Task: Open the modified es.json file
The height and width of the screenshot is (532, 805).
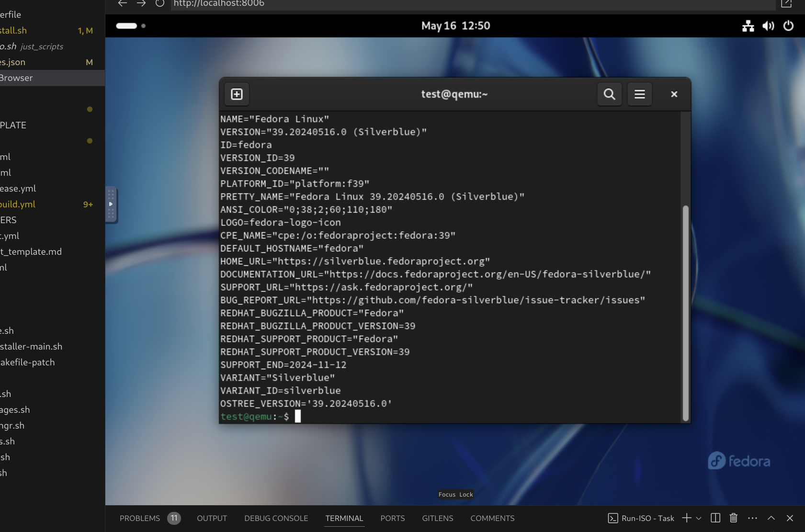Action: (x=52, y=62)
